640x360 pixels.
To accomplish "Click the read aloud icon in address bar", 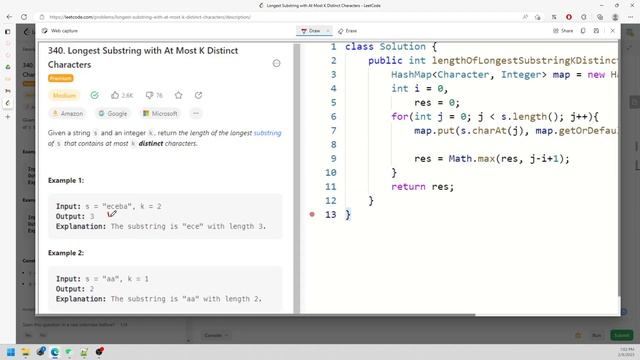I will coord(525,17).
